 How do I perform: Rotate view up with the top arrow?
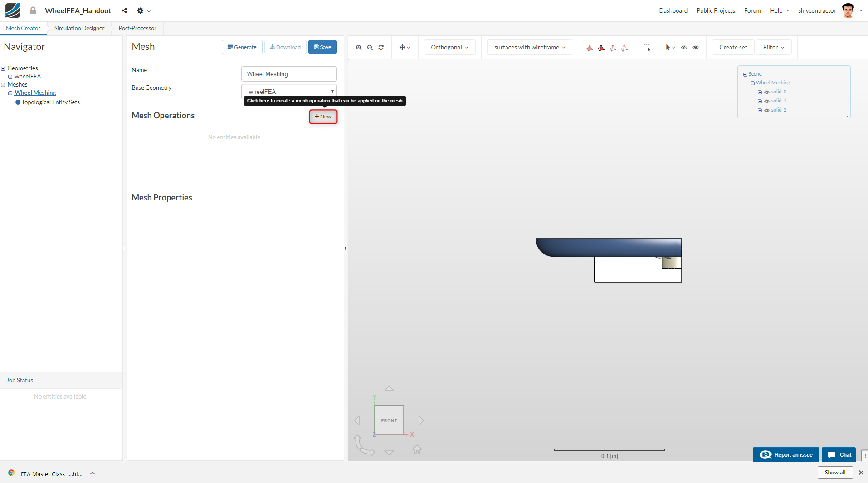[389, 388]
